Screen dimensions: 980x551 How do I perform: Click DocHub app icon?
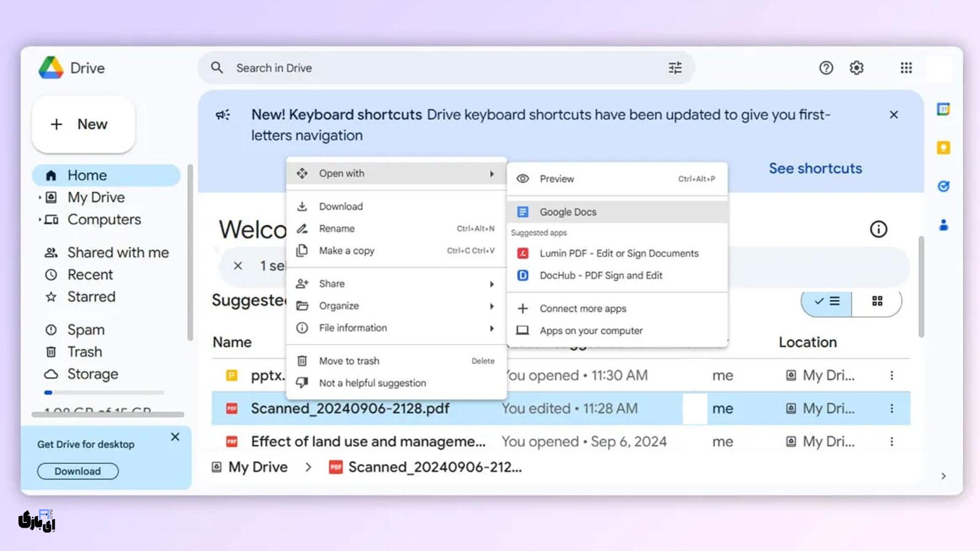[x=522, y=275]
